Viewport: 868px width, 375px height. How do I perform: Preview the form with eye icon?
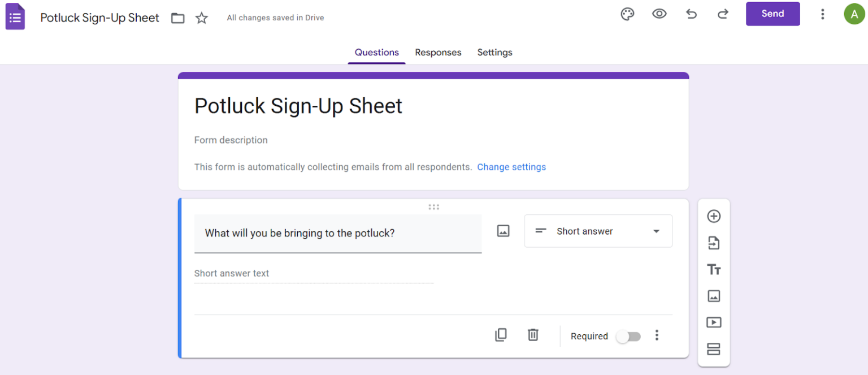659,14
